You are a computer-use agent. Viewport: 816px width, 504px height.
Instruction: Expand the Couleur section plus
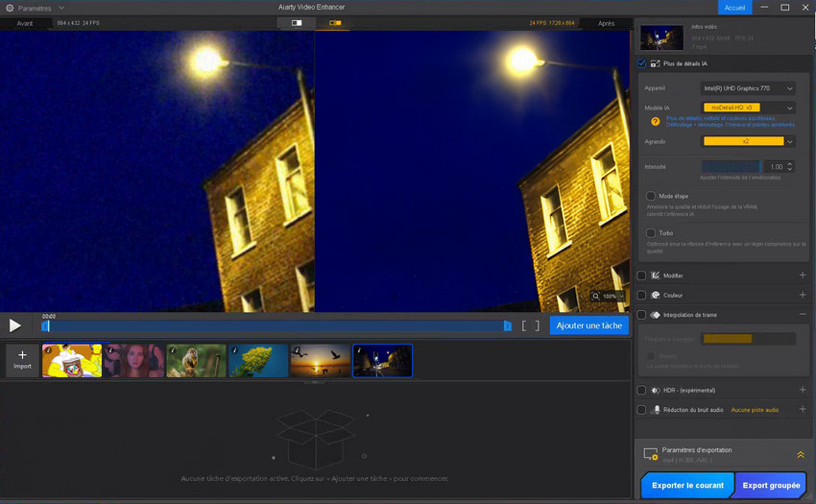[x=803, y=295]
